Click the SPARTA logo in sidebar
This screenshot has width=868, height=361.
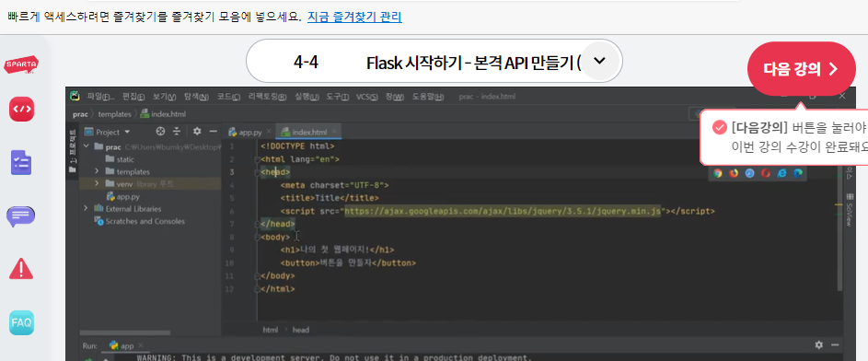21,65
